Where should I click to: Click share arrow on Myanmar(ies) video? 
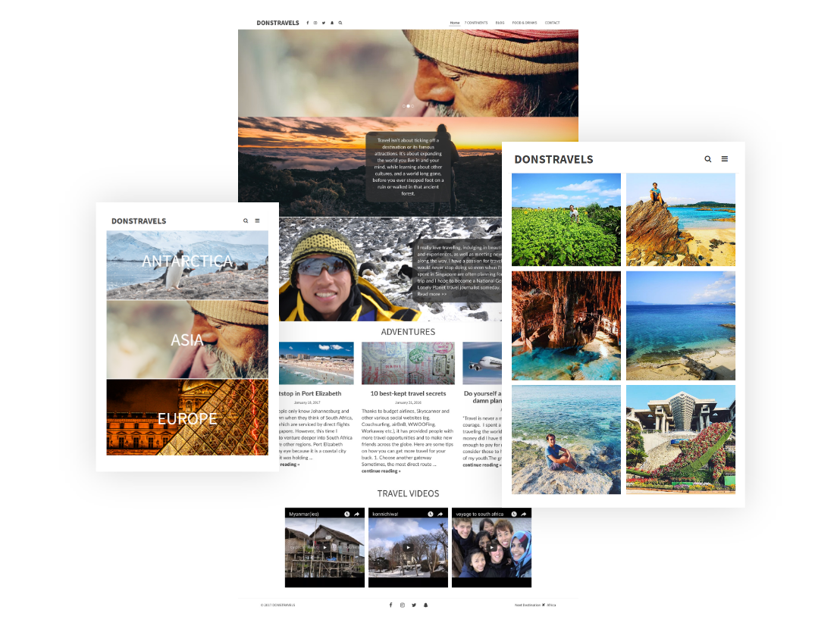pos(357,514)
